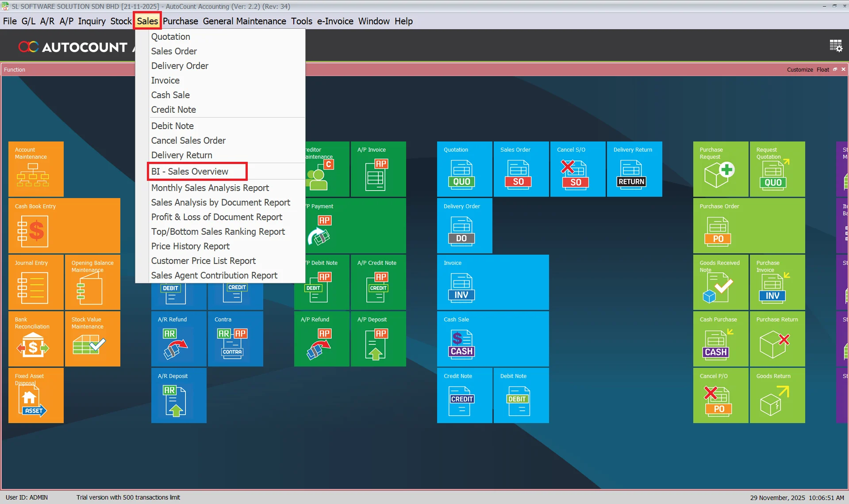The width and height of the screenshot is (849, 504).
Task: Open the Contra tile
Action: [235, 339]
